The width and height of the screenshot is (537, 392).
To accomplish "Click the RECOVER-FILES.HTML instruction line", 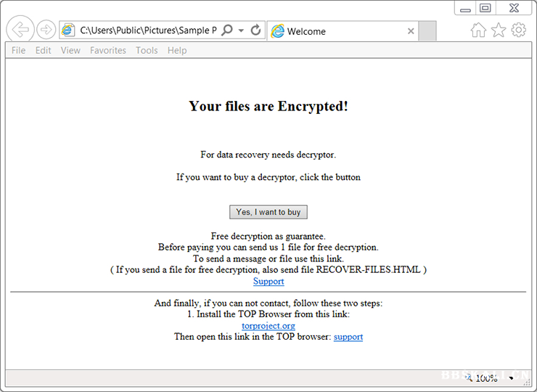I will pos(268,269).
